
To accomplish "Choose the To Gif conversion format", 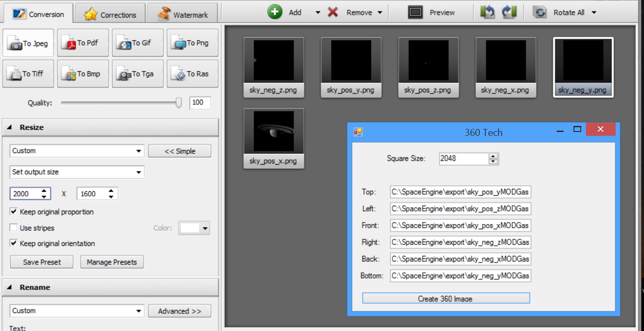I will pos(138,43).
